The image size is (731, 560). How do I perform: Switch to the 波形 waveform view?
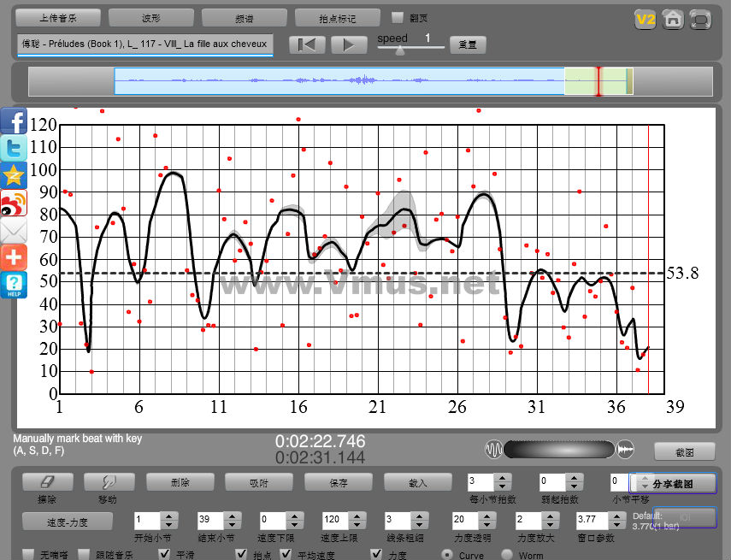tap(150, 18)
